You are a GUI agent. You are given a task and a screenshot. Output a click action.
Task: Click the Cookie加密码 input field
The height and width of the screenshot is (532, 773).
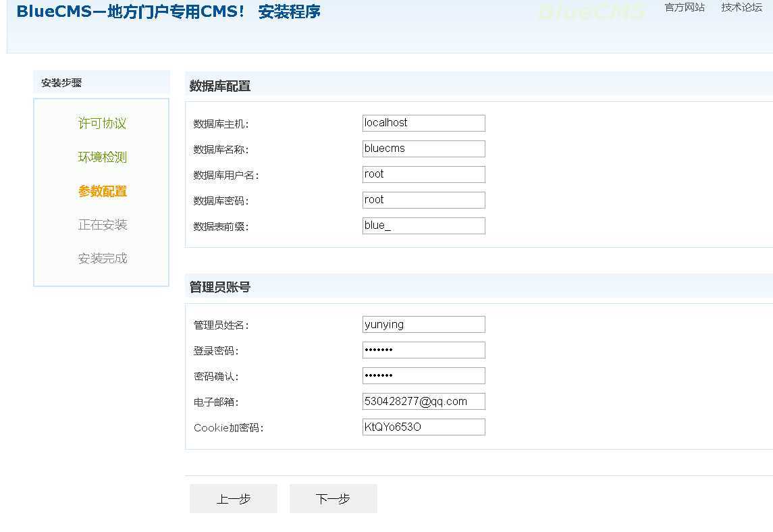(423, 427)
